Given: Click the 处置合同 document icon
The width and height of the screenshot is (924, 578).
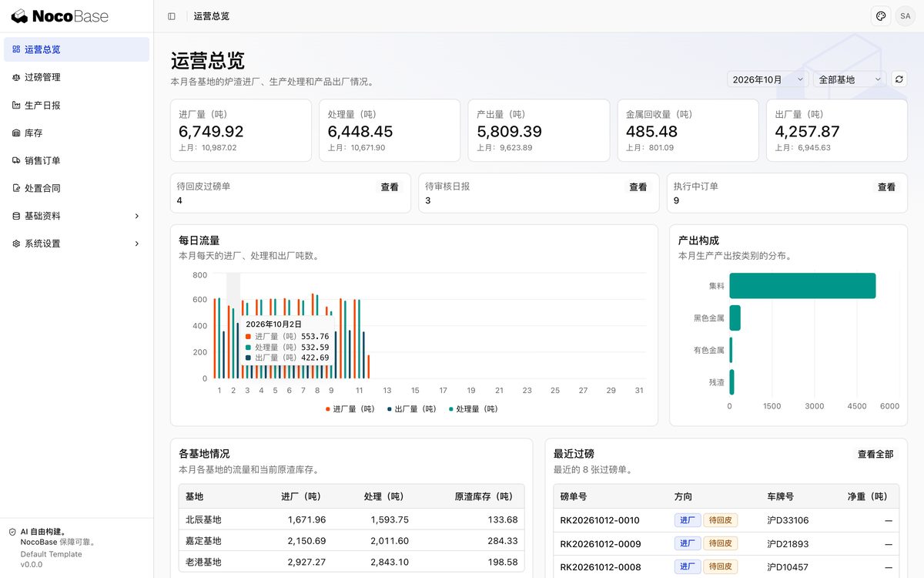Looking at the screenshot, I should click(16, 188).
